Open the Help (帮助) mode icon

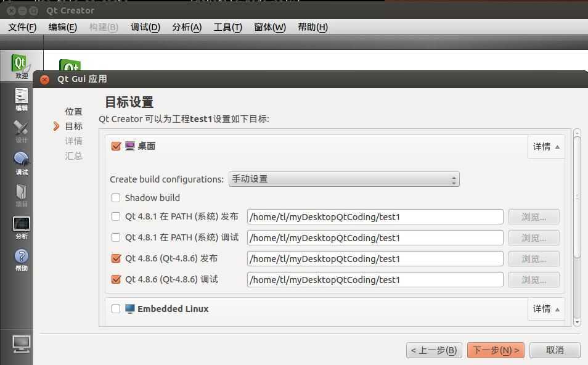(22, 260)
